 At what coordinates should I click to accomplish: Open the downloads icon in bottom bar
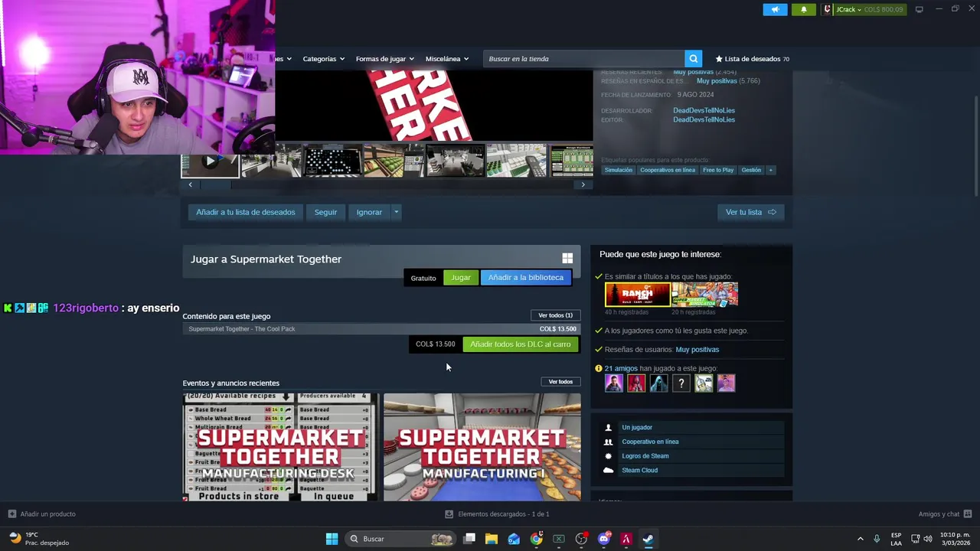coord(449,514)
